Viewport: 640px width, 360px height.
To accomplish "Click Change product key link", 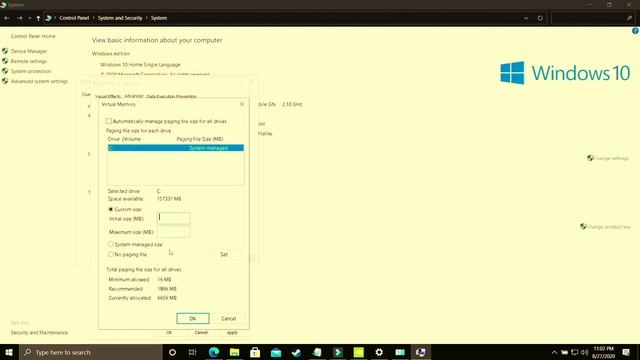I will pos(608,227).
